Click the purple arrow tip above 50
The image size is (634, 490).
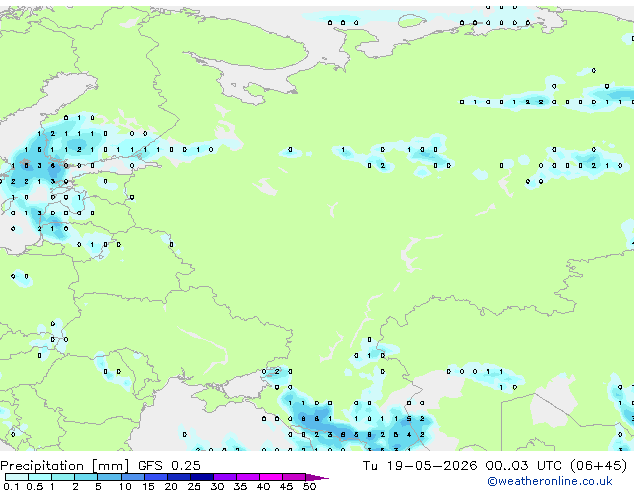tap(317, 477)
